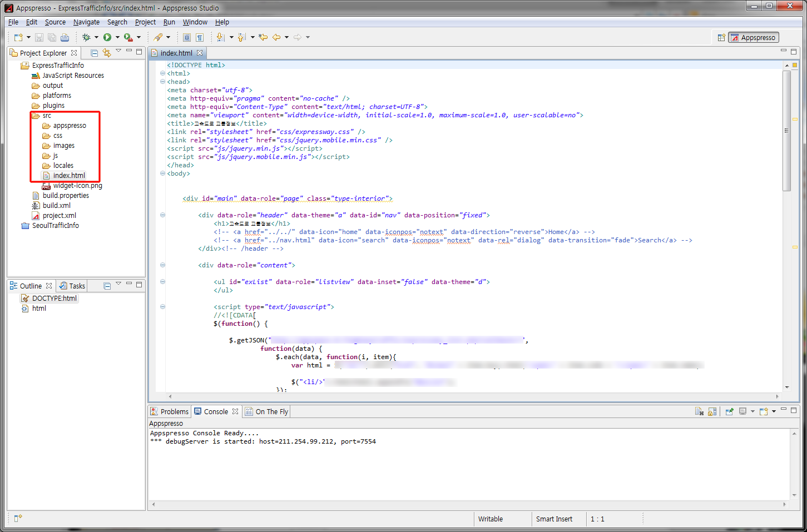
Task: Toggle show whitespace characters icon
Action: (x=200, y=37)
